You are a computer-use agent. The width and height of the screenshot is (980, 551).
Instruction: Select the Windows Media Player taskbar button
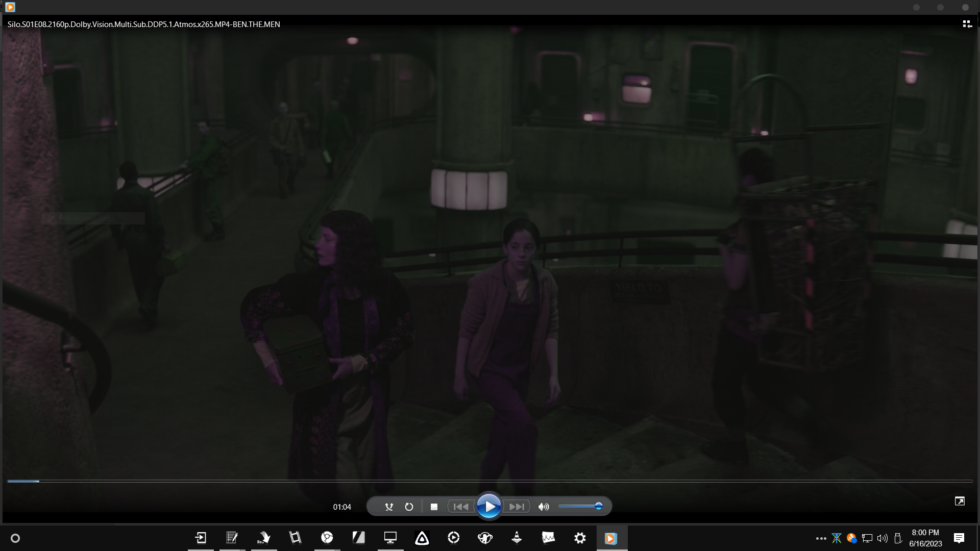[611, 538]
